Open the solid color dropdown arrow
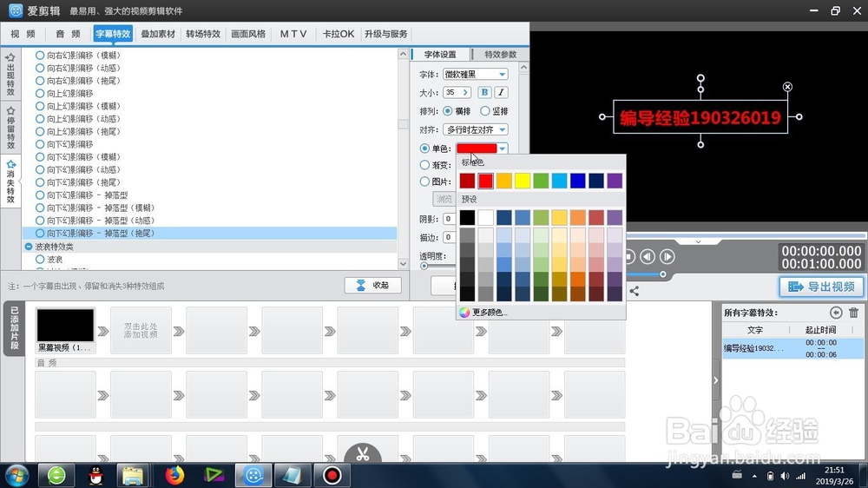Viewport: 868px width, 488px height. (502, 148)
